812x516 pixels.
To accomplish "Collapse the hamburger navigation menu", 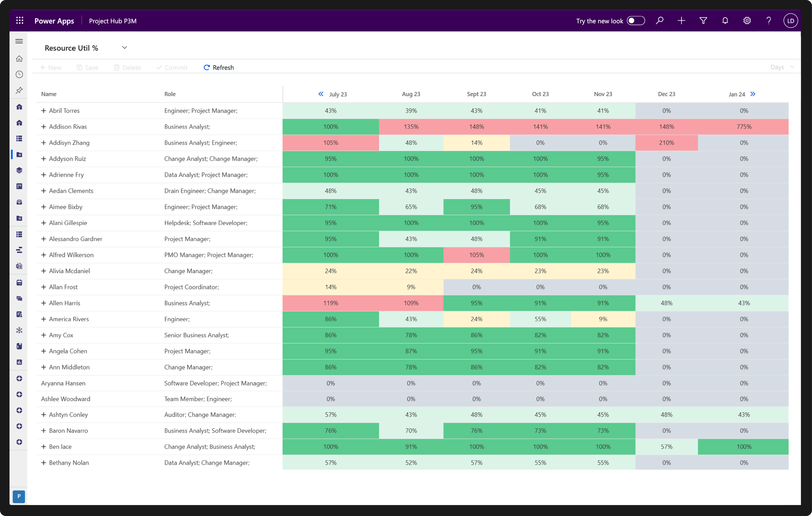I will click(x=19, y=41).
